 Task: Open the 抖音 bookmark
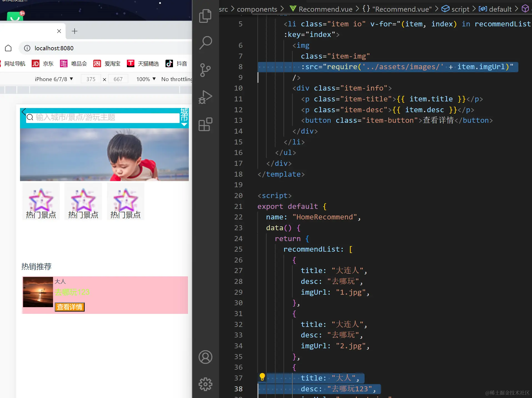(x=176, y=64)
